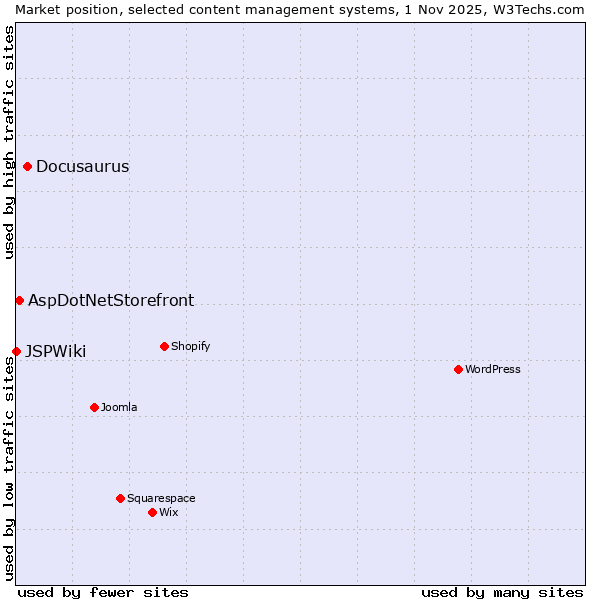Select the JSPWiki text label
Image resolution: width=600 pixels, height=600 pixels.
pos(56,351)
